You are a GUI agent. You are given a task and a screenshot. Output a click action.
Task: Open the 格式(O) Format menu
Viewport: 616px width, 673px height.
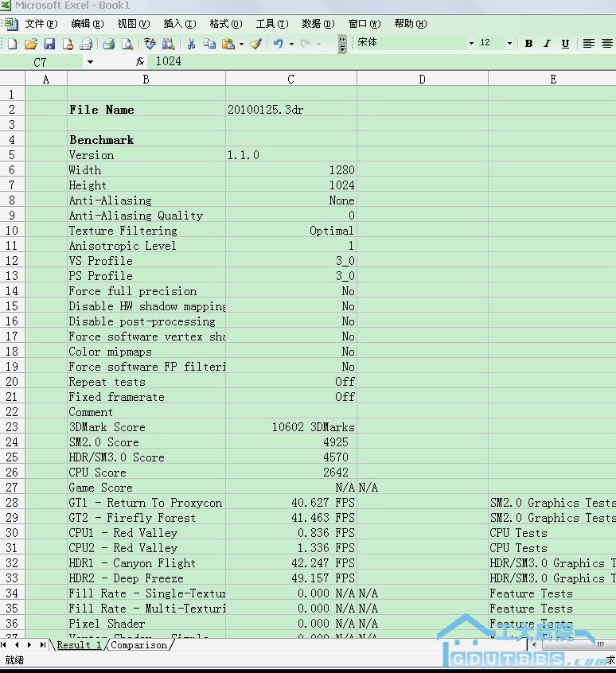point(225,24)
